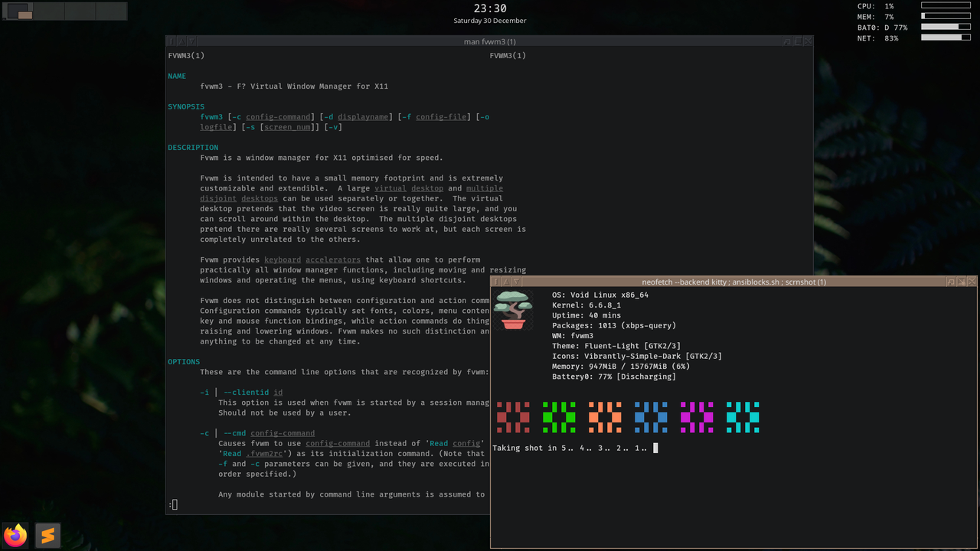980x551 pixels.
Task: Click the SYNOPSIS section heading
Action: pyautogui.click(x=186, y=106)
